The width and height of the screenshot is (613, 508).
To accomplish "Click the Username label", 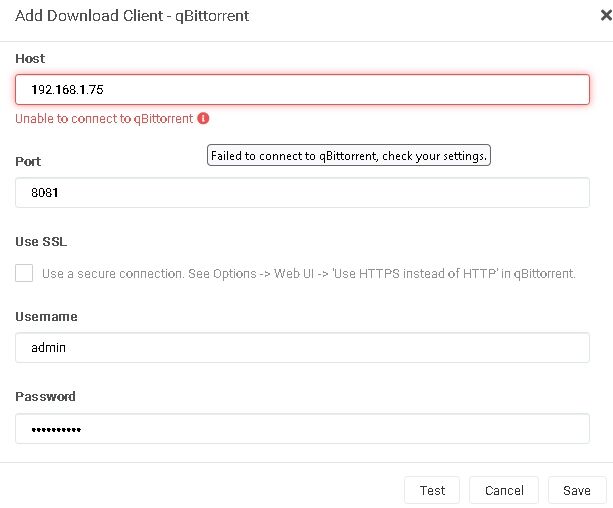I will click(46, 317).
